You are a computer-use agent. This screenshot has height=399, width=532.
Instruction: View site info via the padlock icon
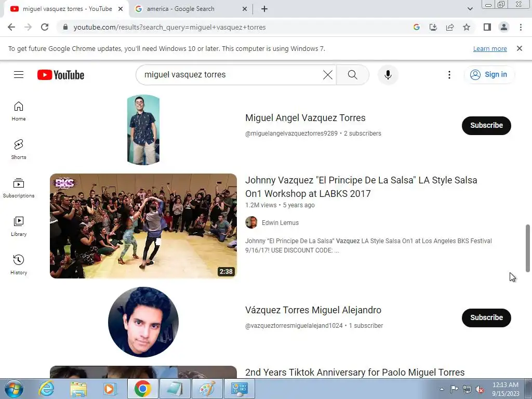[65, 27]
